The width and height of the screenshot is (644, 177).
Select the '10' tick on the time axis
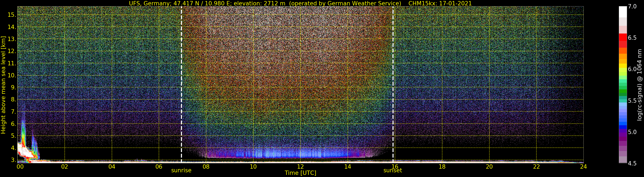[x=253, y=166]
